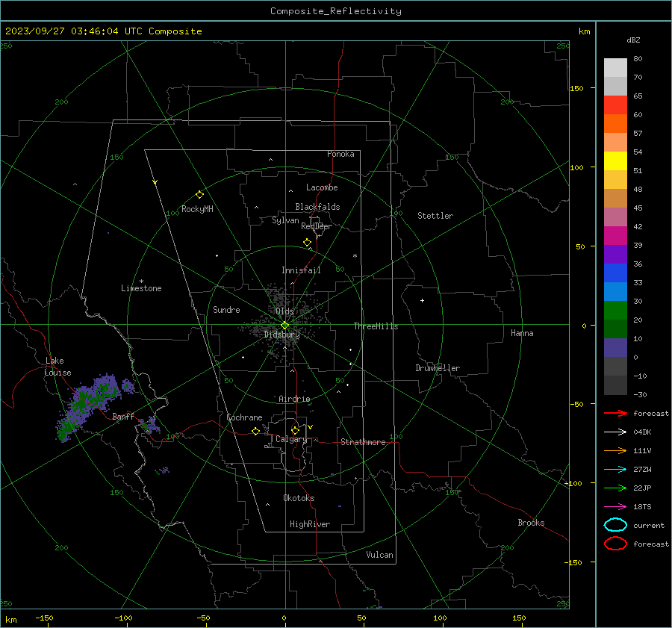
Task: Click the red forecast ellipse in legend
Action: (615, 544)
